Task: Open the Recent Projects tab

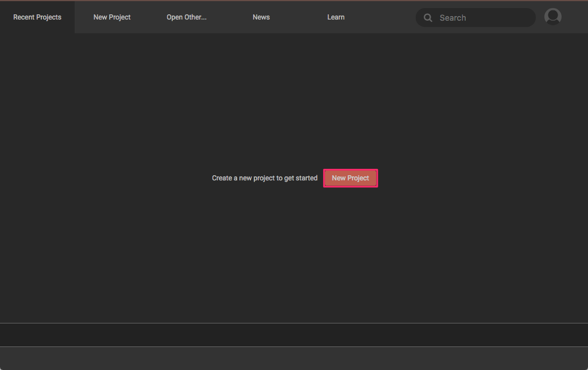Action: pyautogui.click(x=37, y=17)
